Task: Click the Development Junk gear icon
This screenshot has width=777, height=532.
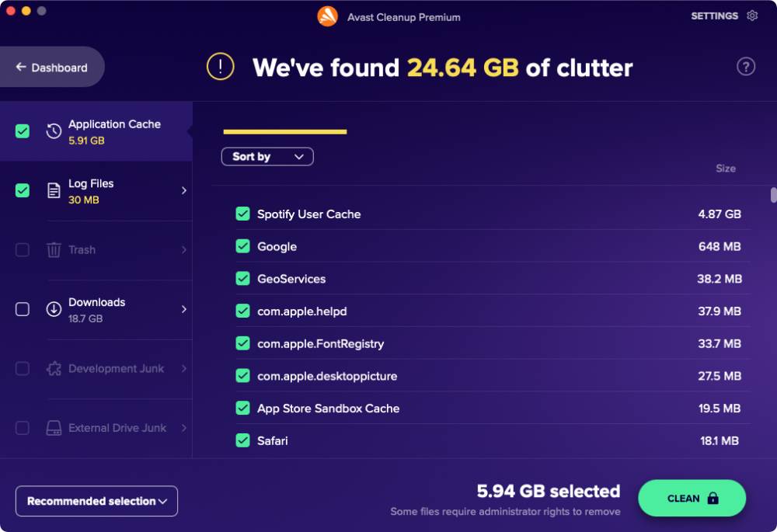Action: point(53,369)
